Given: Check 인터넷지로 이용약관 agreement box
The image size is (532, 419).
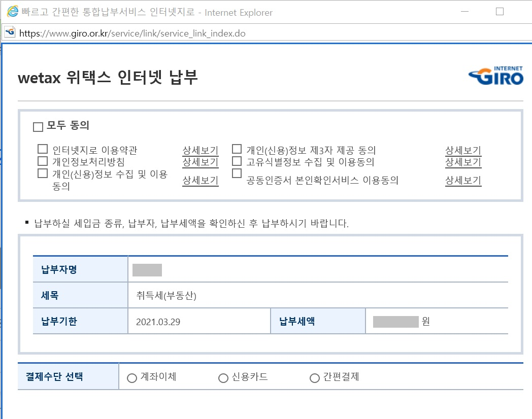Looking at the screenshot, I should coord(43,149).
